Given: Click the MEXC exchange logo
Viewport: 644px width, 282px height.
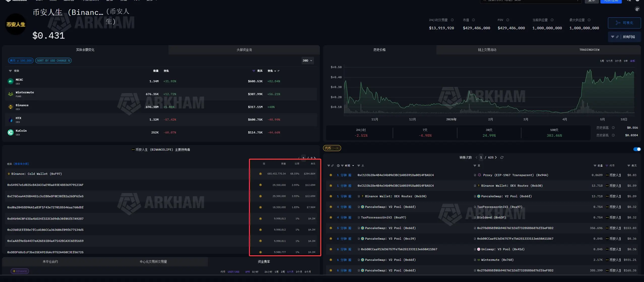Looking at the screenshot, I should pyautogui.click(x=11, y=81).
